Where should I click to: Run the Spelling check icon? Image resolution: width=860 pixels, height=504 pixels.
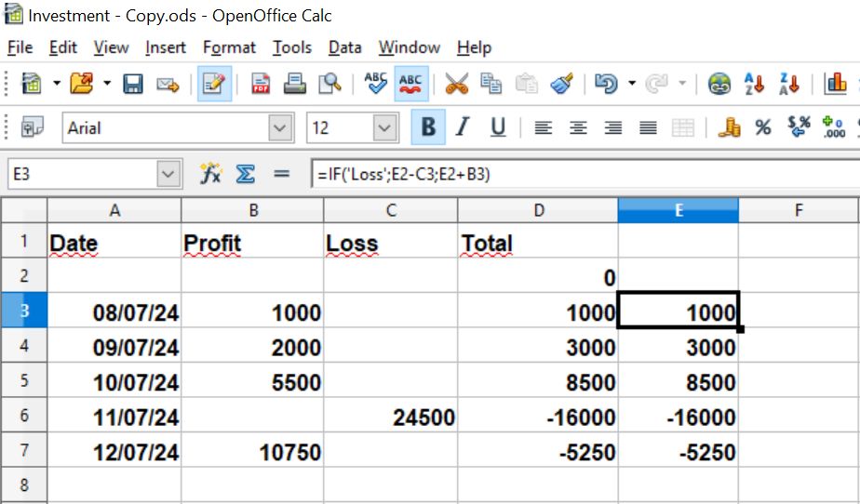coord(376,84)
